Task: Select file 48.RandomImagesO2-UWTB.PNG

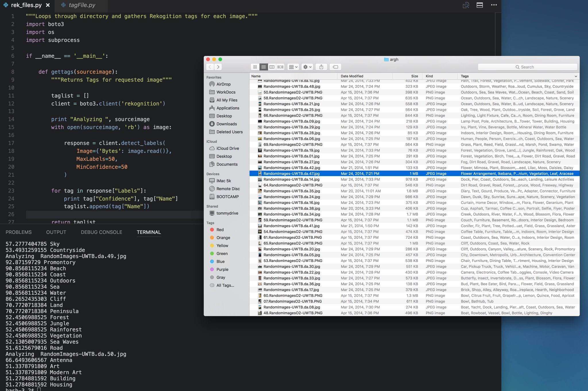Action: (x=414, y=313)
